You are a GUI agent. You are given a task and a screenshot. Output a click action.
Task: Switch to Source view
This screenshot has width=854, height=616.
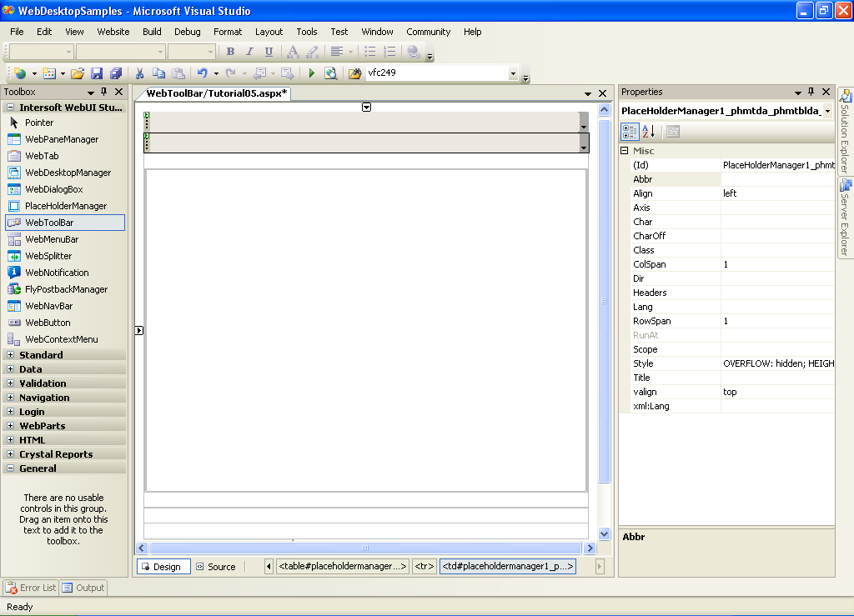click(x=215, y=567)
